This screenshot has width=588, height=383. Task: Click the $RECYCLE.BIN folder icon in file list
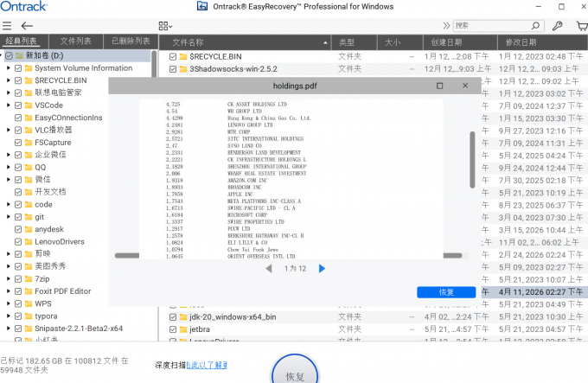coord(183,56)
